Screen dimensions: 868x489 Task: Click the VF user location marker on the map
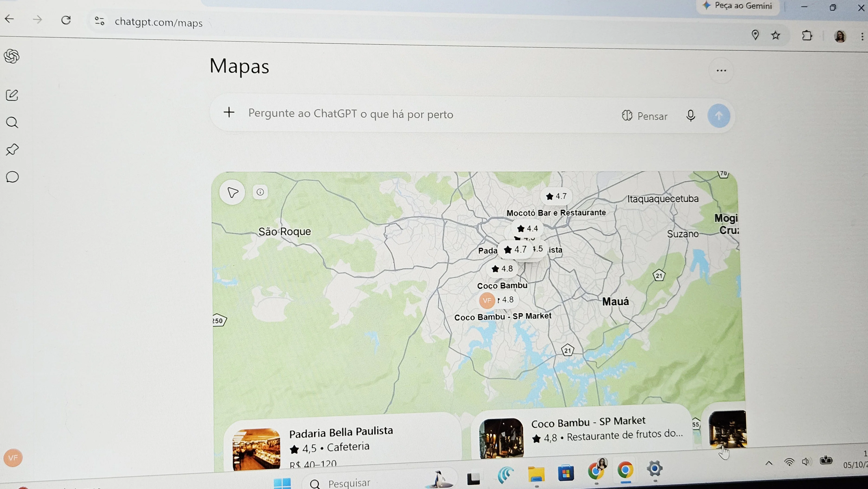[x=487, y=300]
